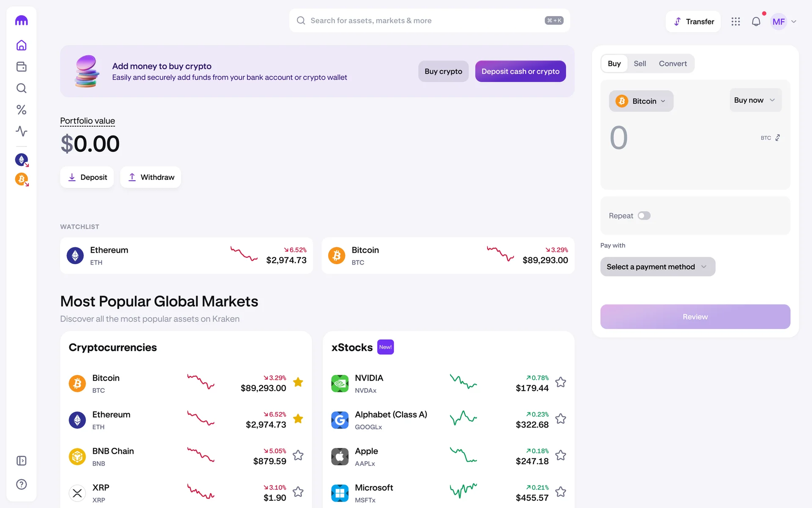This screenshot has height=508, width=812.
Task: Open the activity pulse icon in sidebar
Action: tap(21, 131)
